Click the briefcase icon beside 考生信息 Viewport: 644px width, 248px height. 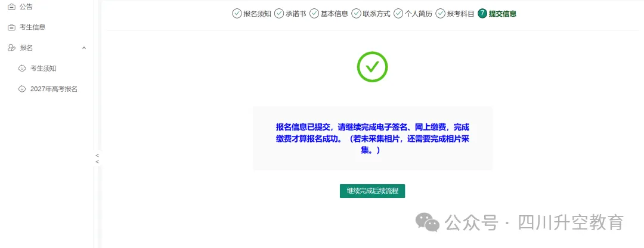[x=11, y=27]
